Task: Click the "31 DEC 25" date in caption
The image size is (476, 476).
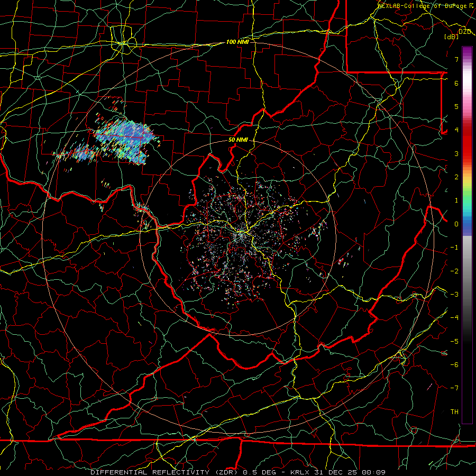Action: point(335,472)
